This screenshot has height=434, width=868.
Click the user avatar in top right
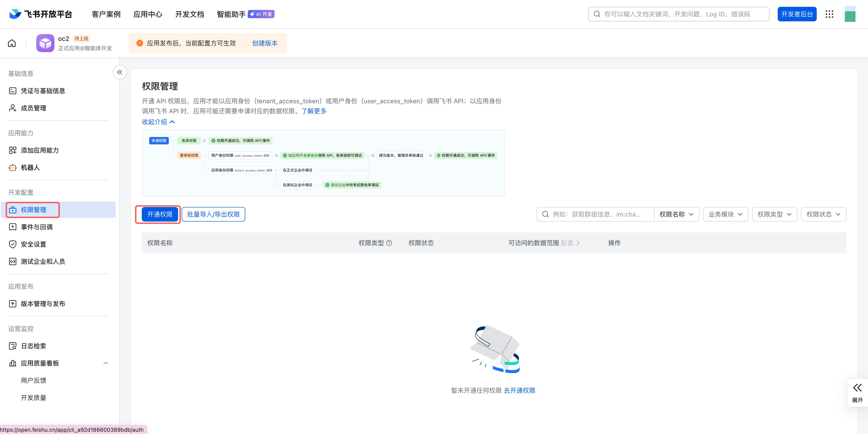coord(850,14)
